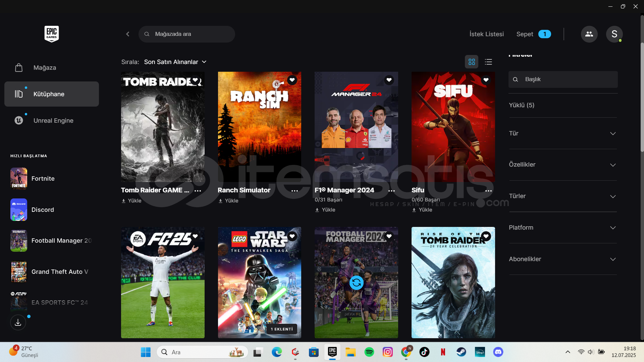Open the Sırala sort dropdown
This screenshot has width=644, height=362.
175,62
